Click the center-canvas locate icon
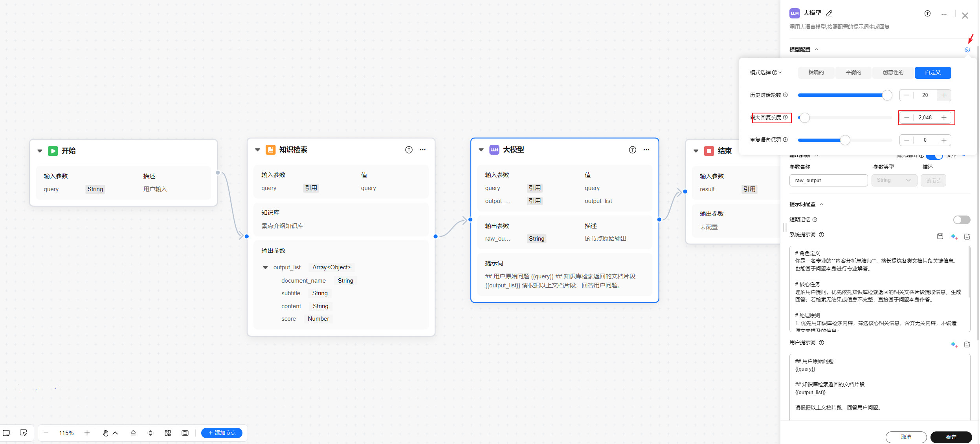980x444 pixels. pyautogui.click(x=150, y=433)
